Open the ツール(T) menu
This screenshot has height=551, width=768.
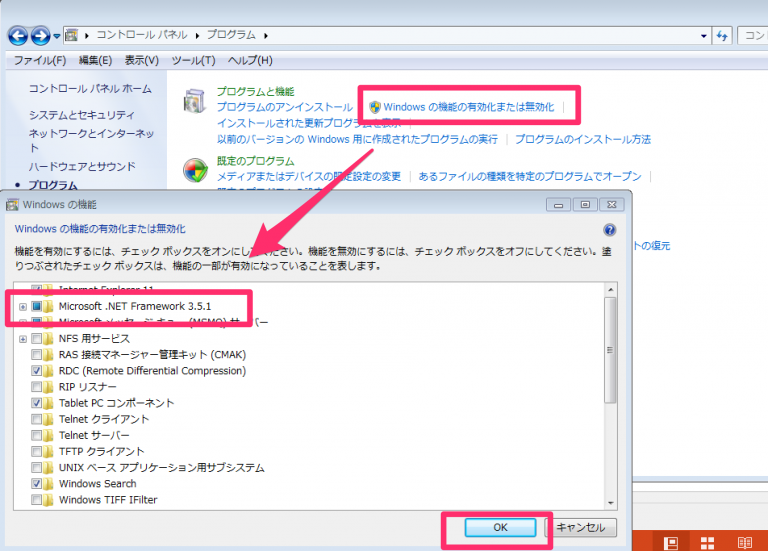pyautogui.click(x=193, y=60)
